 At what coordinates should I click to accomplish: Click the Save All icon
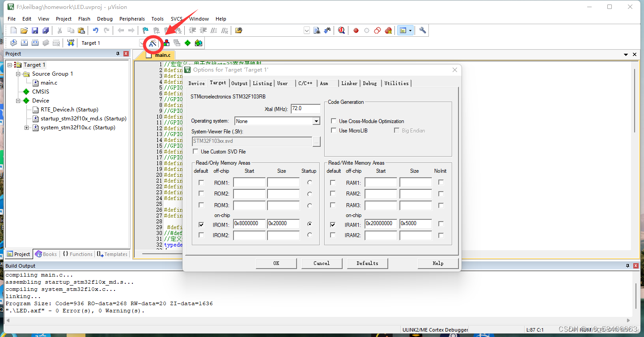click(46, 30)
